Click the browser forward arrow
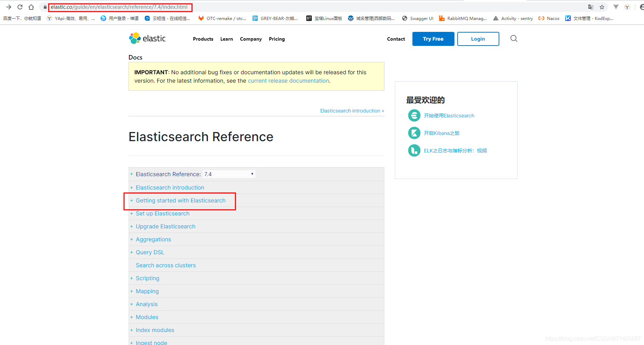Viewport: 644px width, 345px height. coord(9,7)
